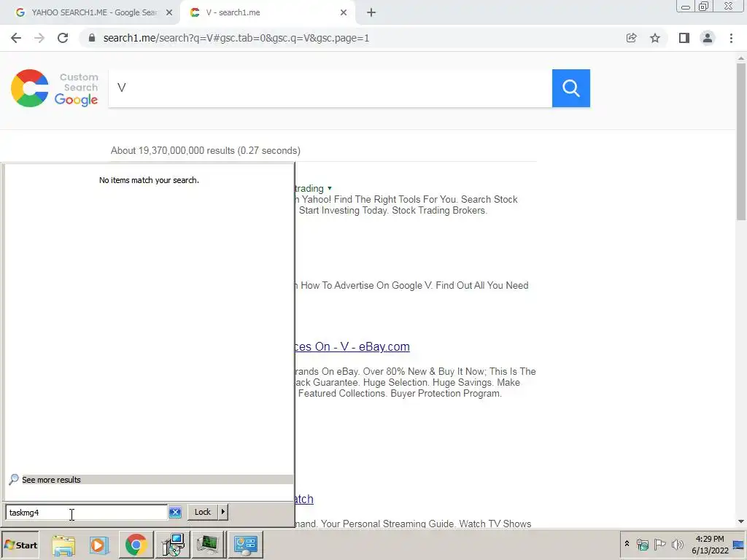Screen dimensions: 747x560
Task: Open Windows Explorer from taskbar
Action: (63, 545)
